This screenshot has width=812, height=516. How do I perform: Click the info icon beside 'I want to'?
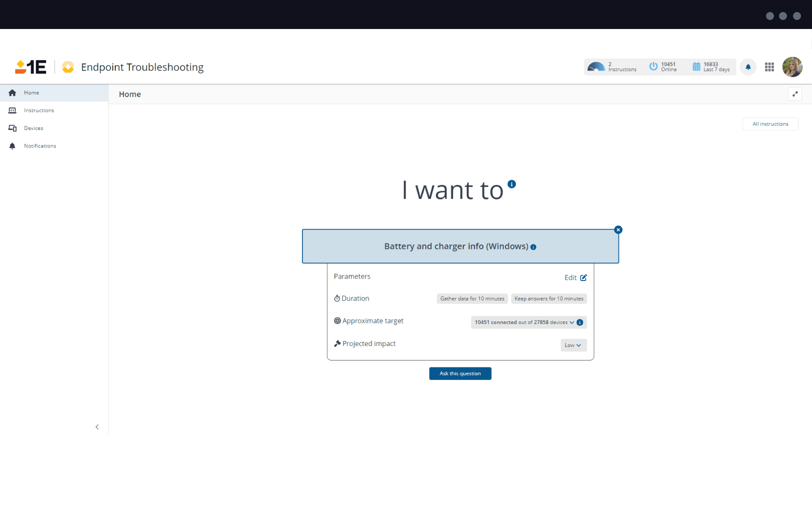[511, 183]
